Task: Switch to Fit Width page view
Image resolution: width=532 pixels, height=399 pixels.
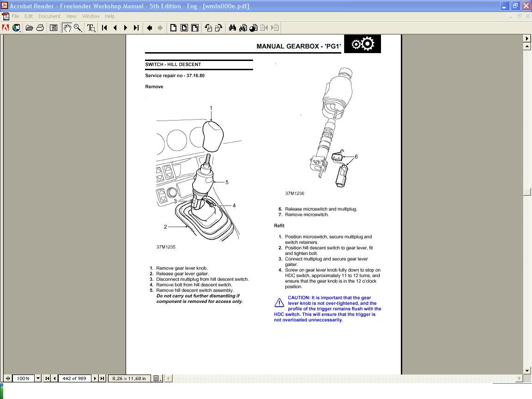Action: [195, 28]
